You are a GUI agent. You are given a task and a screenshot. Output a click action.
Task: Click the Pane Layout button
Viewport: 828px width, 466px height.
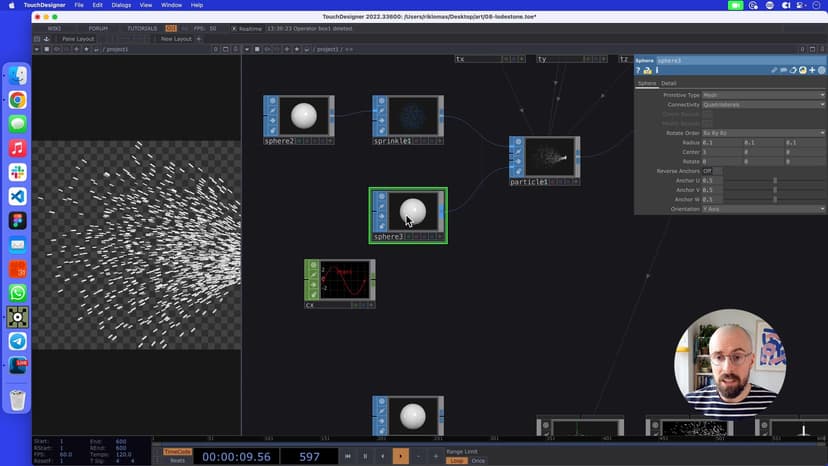point(76,39)
